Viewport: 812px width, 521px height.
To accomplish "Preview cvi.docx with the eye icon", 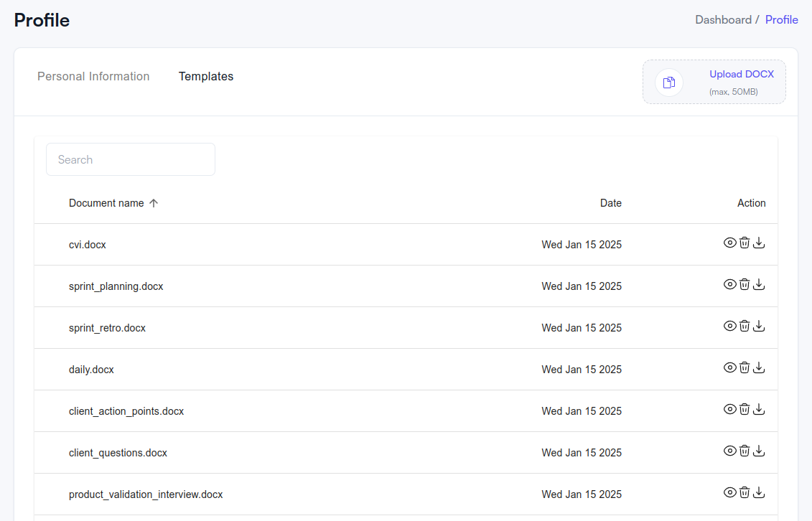I will [x=729, y=243].
